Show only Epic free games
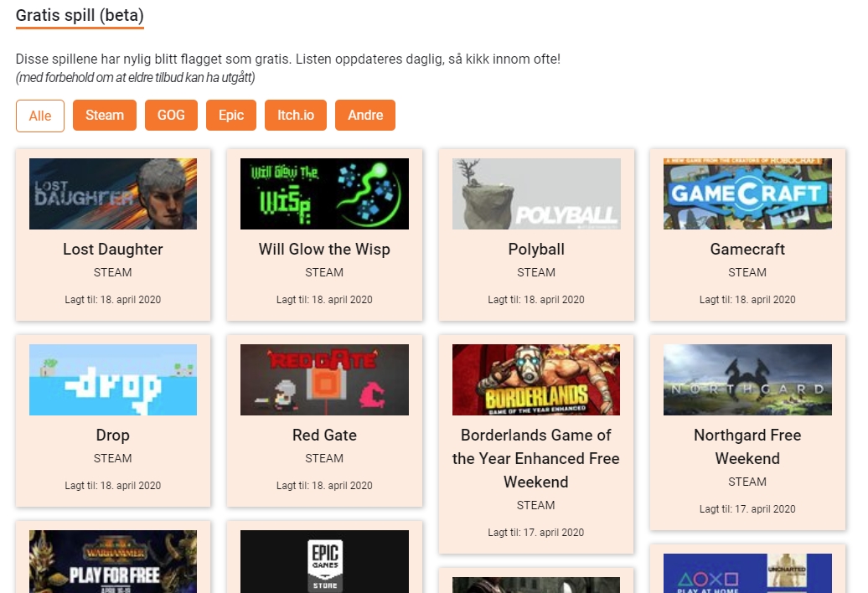The height and width of the screenshot is (593, 868). [231, 115]
